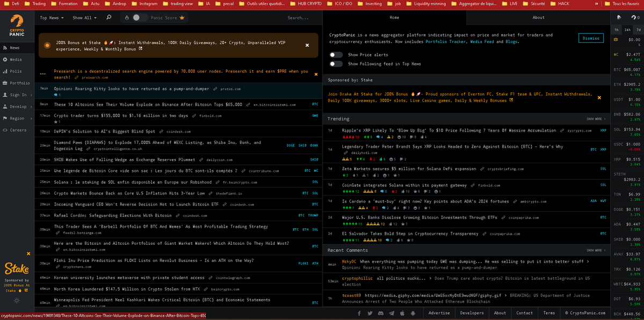
Task: Expand the Develop sidebar menu
Action: point(17,107)
